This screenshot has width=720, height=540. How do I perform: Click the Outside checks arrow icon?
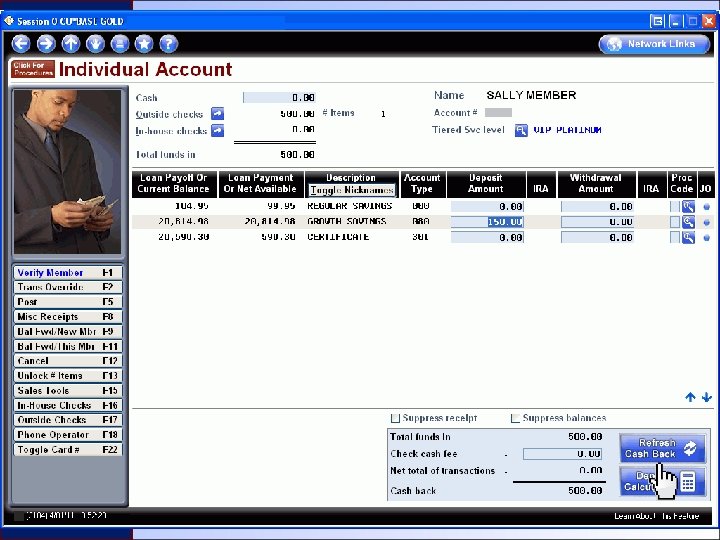pos(217,113)
